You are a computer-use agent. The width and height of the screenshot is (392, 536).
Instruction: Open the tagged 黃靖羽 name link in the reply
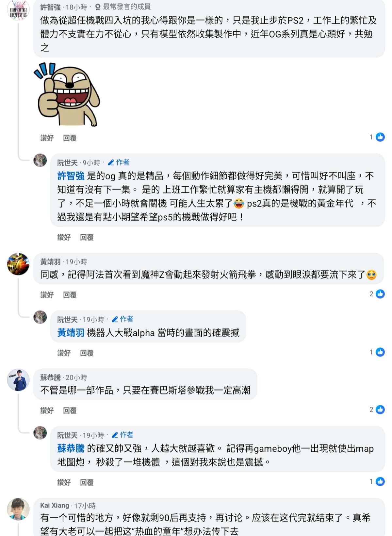coord(71,333)
